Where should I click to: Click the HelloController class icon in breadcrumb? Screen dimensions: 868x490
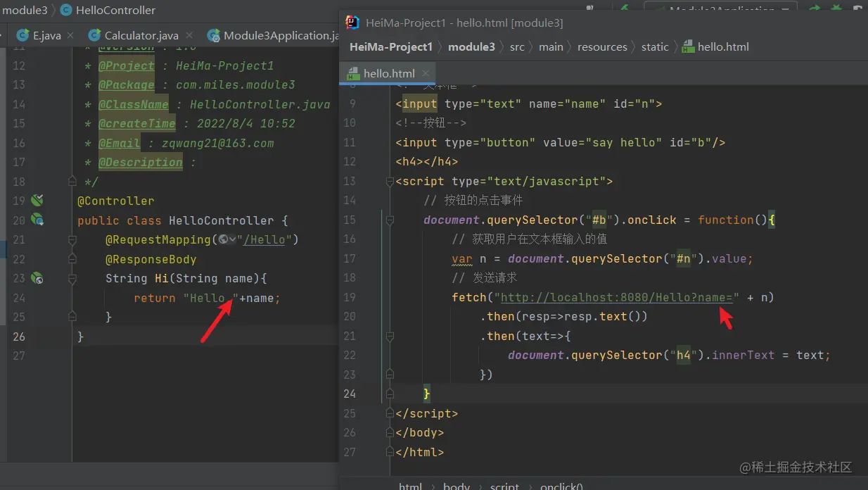(x=66, y=11)
